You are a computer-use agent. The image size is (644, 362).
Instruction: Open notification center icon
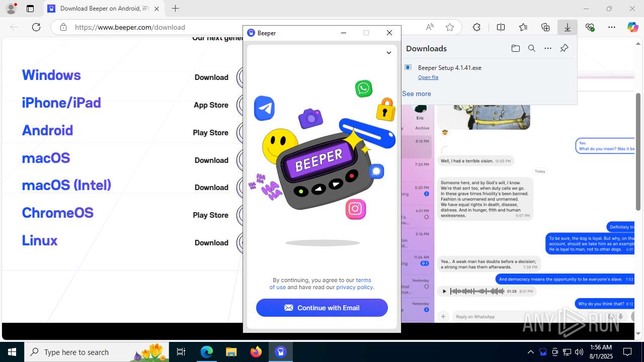click(x=627, y=352)
